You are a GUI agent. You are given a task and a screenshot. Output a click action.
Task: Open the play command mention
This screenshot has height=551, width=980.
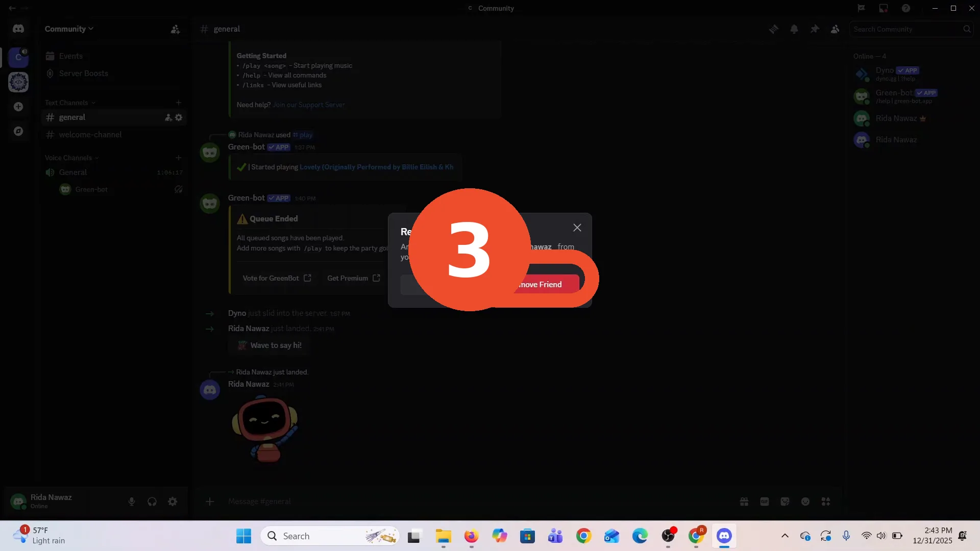pyautogui.click(x=303, y=135)
